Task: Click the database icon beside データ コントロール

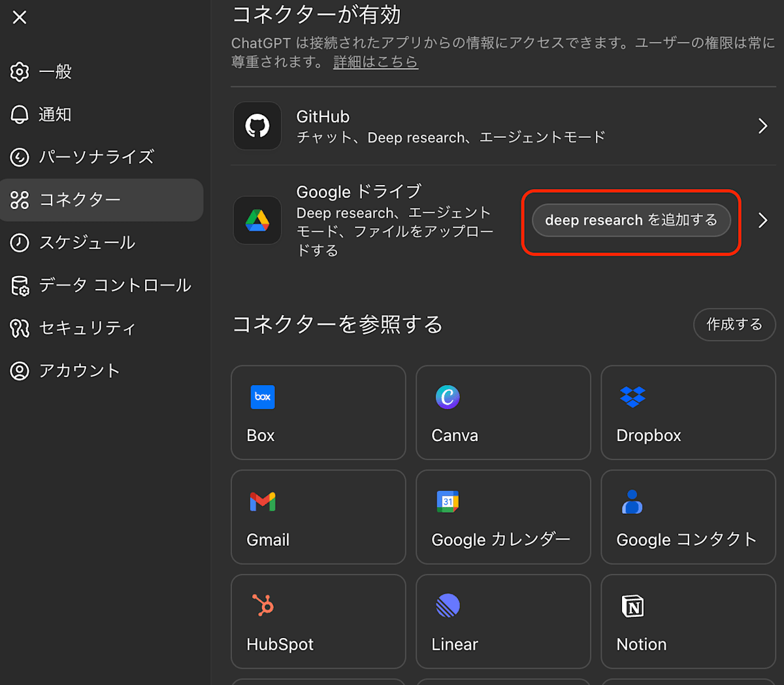Action: pos(20,286)
